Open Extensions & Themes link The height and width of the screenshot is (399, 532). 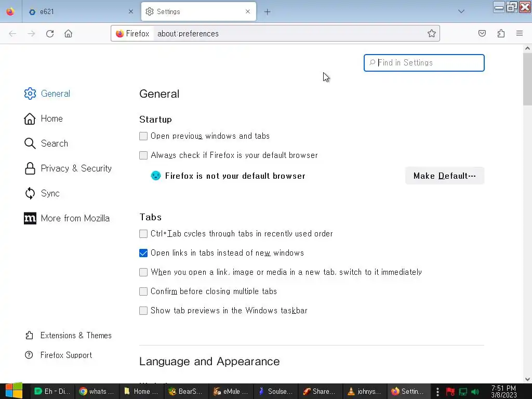(68, 336)
